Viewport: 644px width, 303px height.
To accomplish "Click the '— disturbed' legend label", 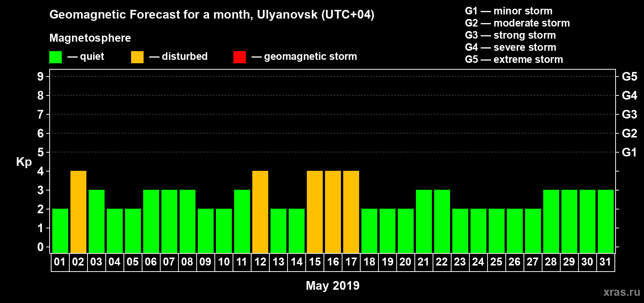I will [x=178, y=57].
